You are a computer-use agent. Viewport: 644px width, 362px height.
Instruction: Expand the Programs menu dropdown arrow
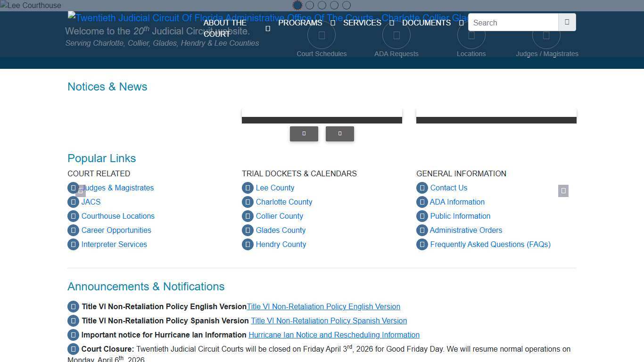pos(333,23)
